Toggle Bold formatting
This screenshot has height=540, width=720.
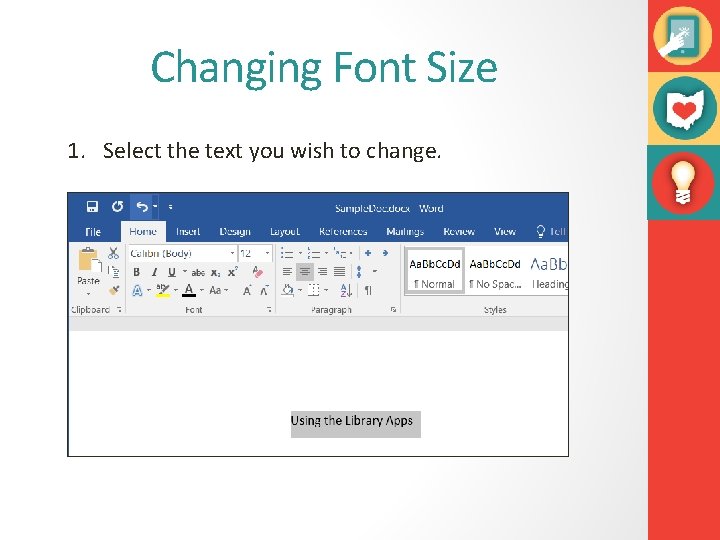(x=136, y=272)
